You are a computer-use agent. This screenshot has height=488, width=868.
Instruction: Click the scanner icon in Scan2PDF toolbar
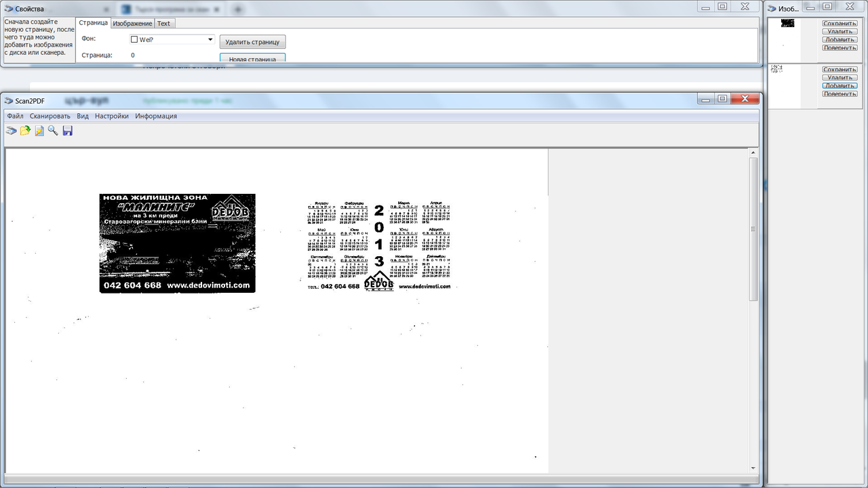11,130
